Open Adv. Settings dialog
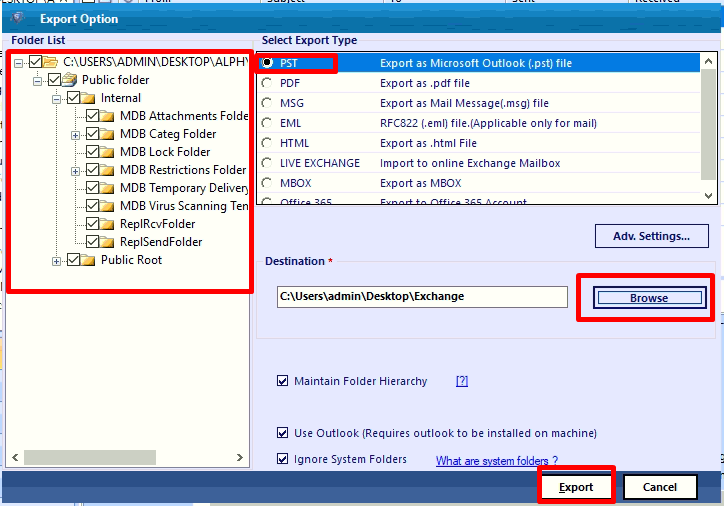Image resolution: width=724 pixels, height=506 pixels. click(652, 236)
